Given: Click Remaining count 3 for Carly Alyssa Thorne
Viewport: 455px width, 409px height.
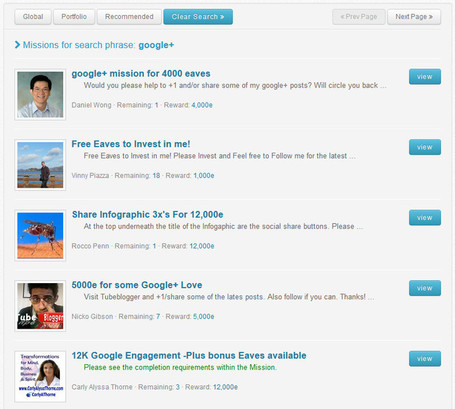Looking at the screenshot, I should (x=178, y=387).
